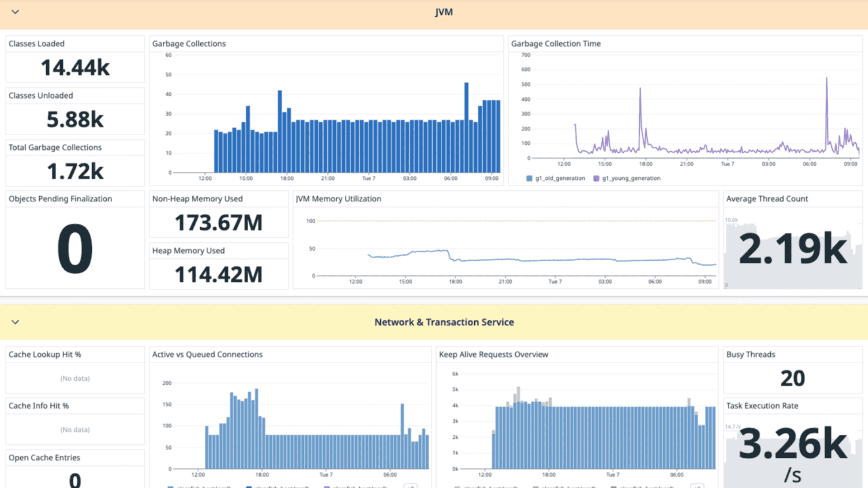
Task: Toggle the g1_old_generation legend color swatch
Action: point(529,178)
